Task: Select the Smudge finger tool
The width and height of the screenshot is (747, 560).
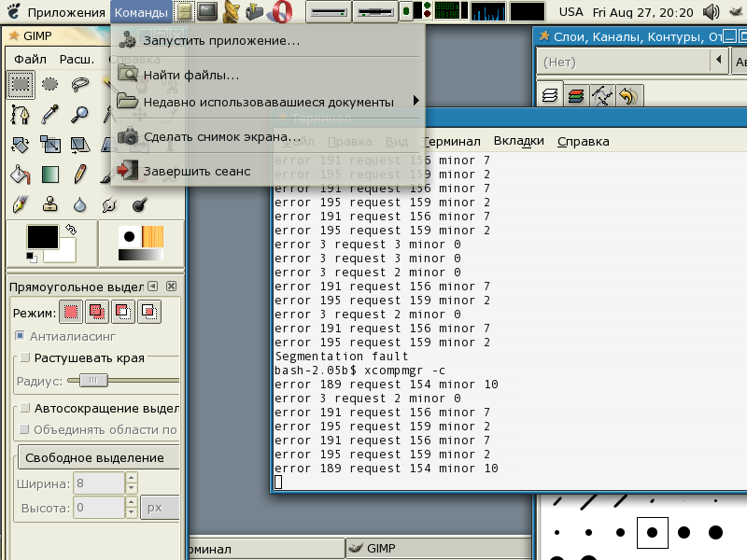Action: coord(109,204)
